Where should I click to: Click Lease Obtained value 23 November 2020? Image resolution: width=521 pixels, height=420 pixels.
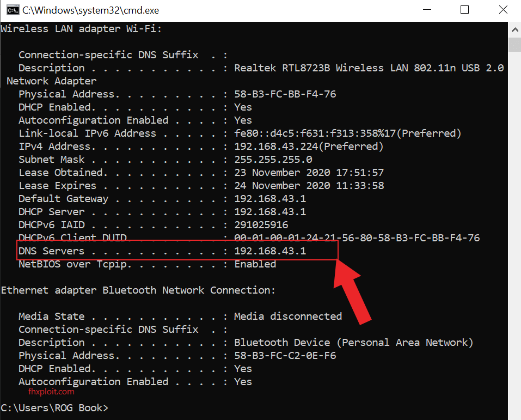point(309,173)
